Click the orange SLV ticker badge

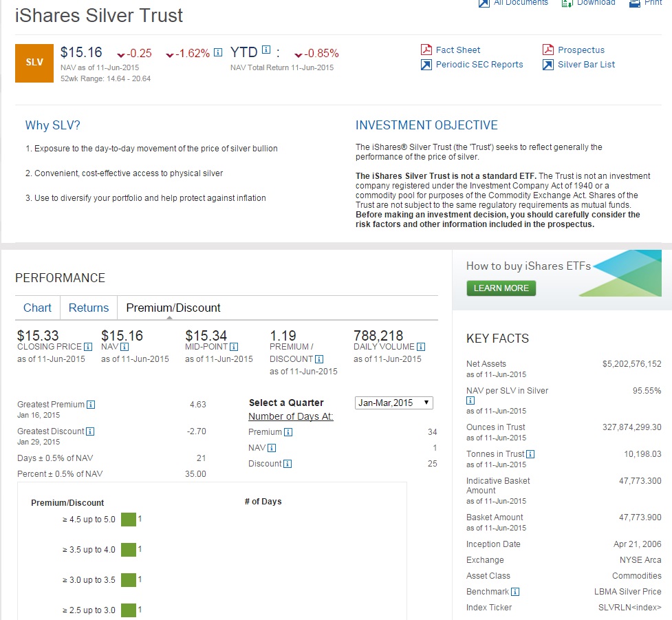point(34,63)
